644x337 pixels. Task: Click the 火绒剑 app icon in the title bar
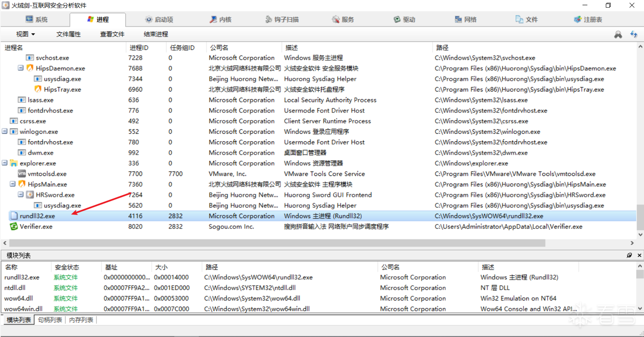click(5, 5)
